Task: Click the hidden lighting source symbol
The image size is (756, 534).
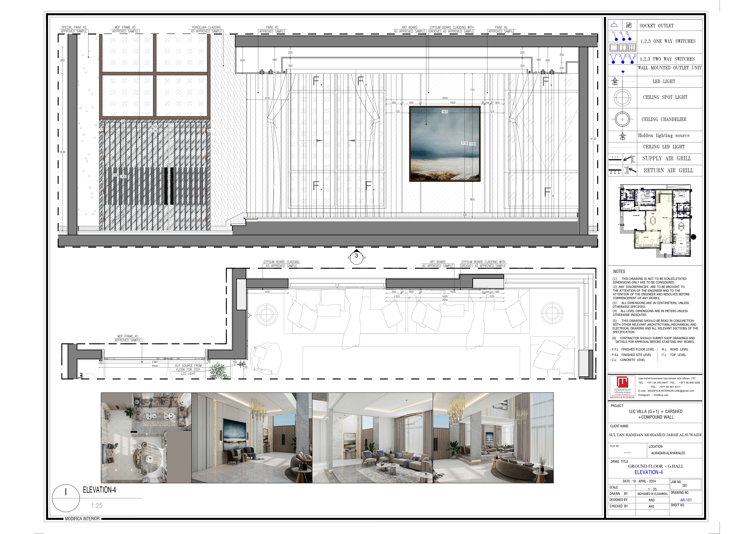Action: 622,136
